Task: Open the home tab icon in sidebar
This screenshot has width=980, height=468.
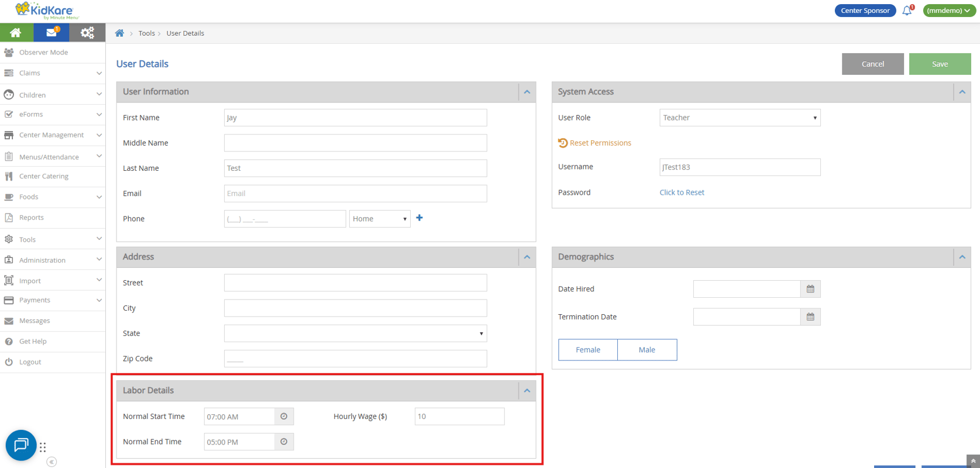Action: point(16,33)
